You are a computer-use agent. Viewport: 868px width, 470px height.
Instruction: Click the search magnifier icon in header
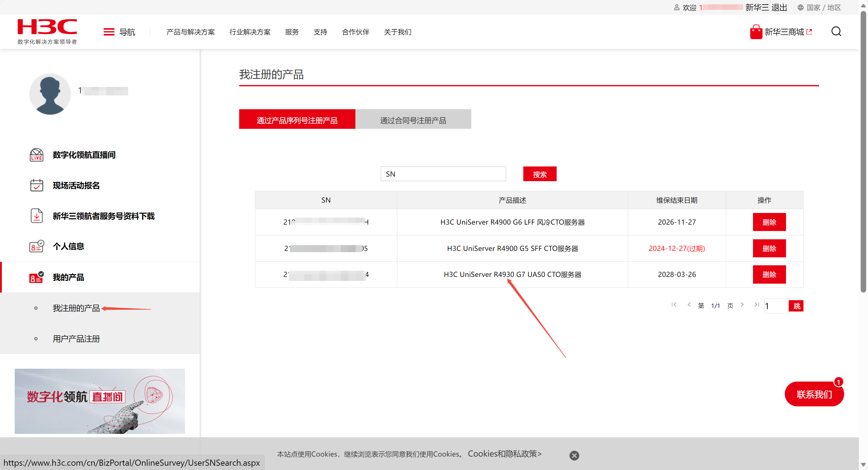pyautogui.click(x=836, y=32)
